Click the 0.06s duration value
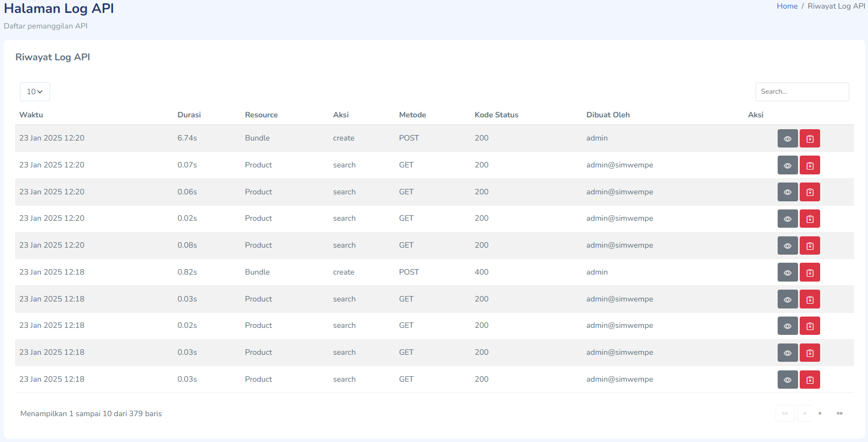 (x=187, y=192)
